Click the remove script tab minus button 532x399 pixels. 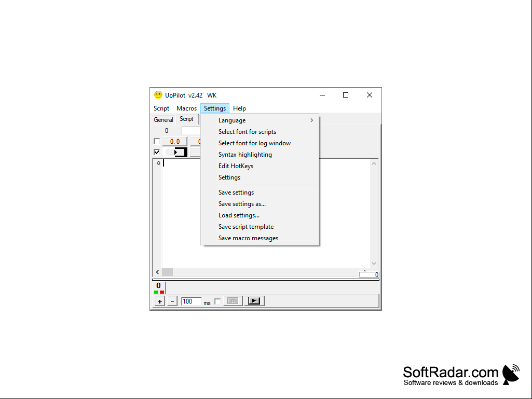click(x=172, y=301)
